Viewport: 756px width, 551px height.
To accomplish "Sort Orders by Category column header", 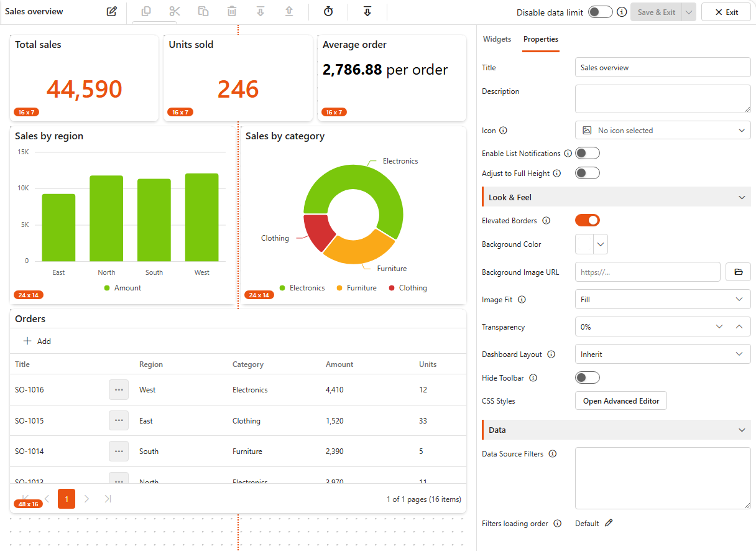I will [x=248, y=364].
